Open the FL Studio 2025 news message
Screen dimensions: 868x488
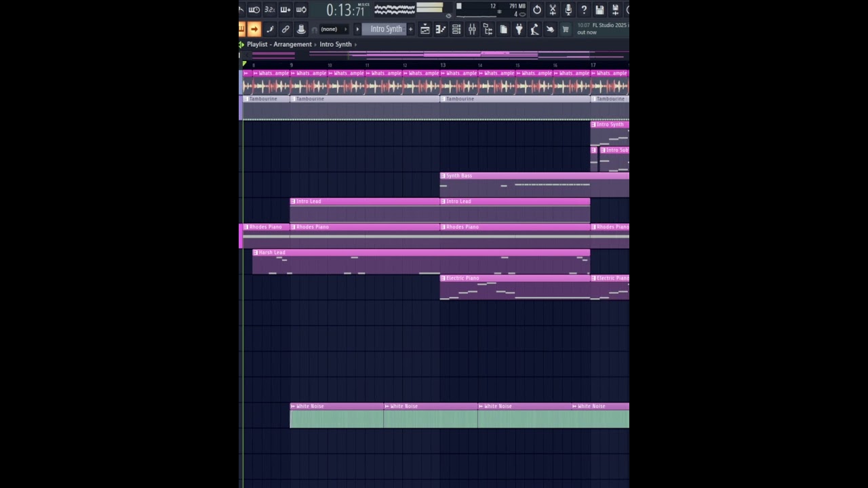coord(602,28)
